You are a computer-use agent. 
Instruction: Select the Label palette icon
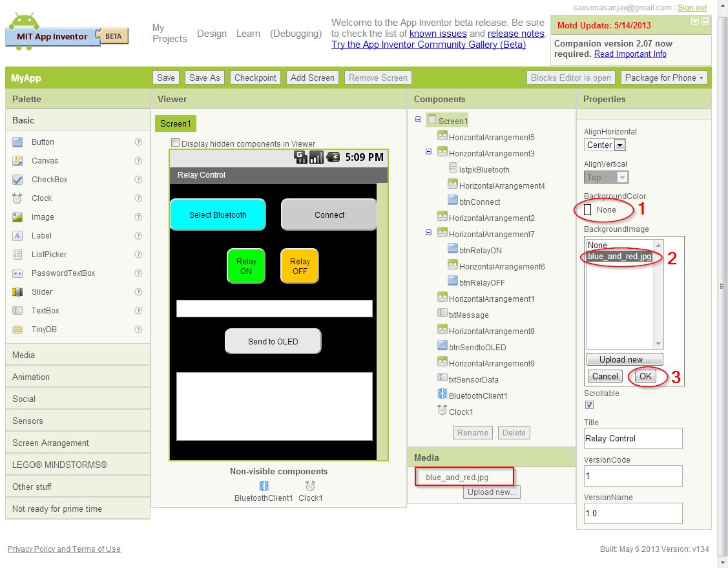pos(17,235)
